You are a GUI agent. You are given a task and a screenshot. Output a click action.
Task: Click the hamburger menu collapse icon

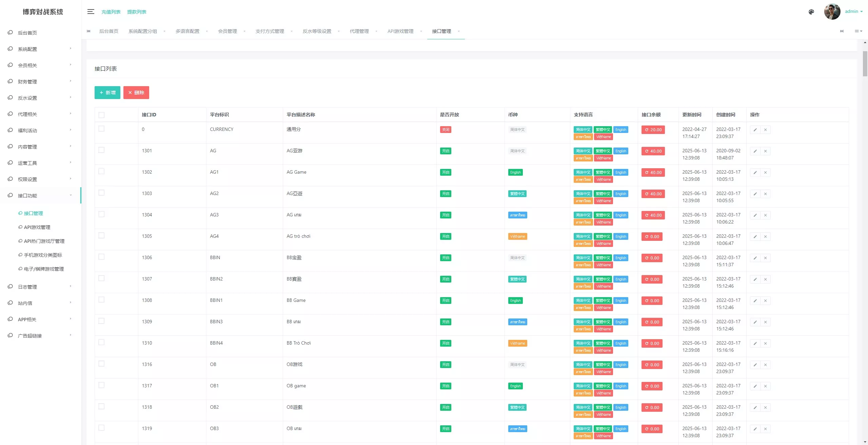pos(91,12)
